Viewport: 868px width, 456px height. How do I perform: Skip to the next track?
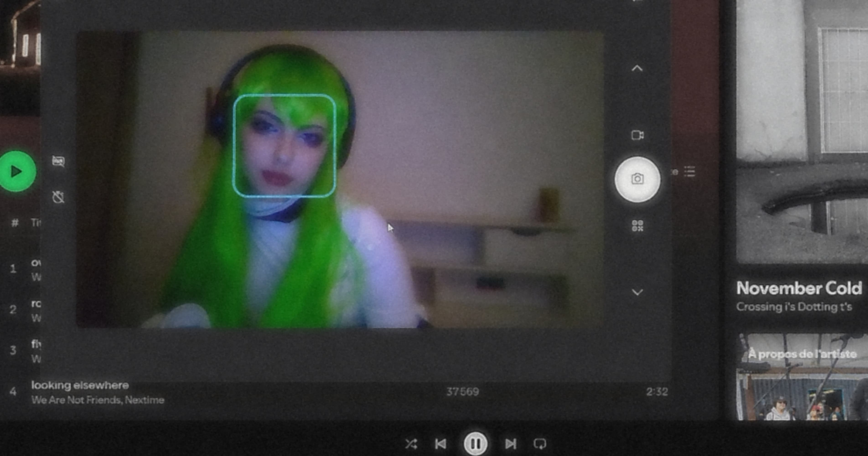click(x=510, y=444)
